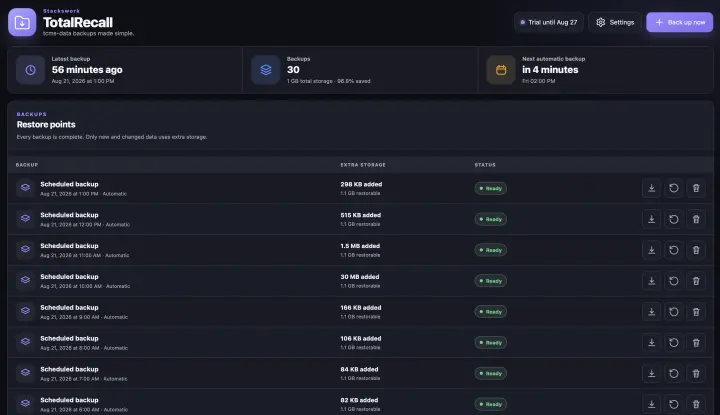The width and height of the screenshot is (720, 415).
Task: Delete the 11:00 AM scheduled backup
Action: [x=696, y=250]
